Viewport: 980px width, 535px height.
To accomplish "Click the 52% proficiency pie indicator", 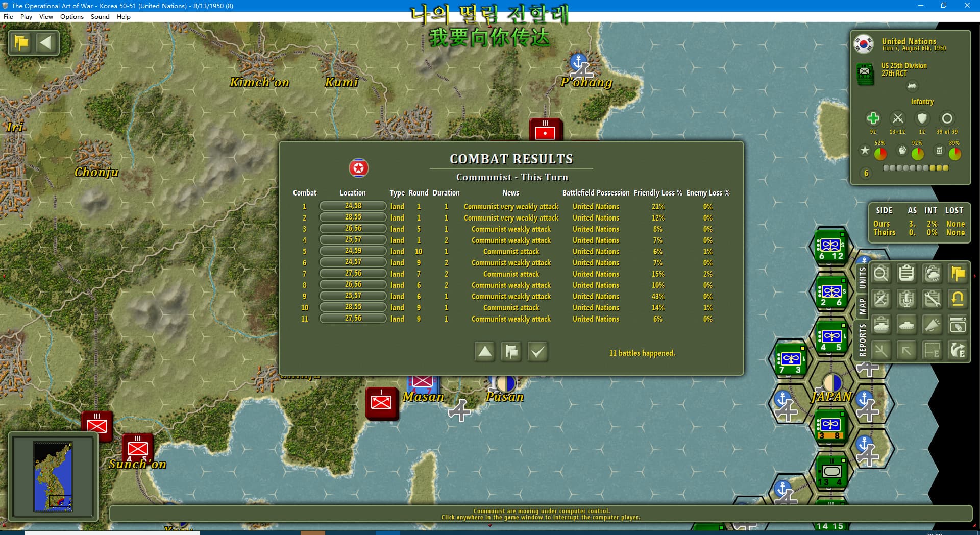I will tap(880, 153).
